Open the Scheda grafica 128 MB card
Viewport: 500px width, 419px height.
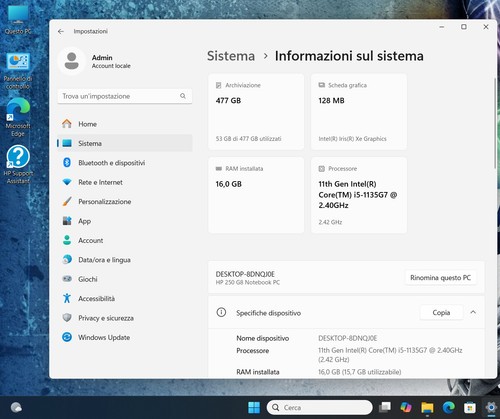(359, 112)
